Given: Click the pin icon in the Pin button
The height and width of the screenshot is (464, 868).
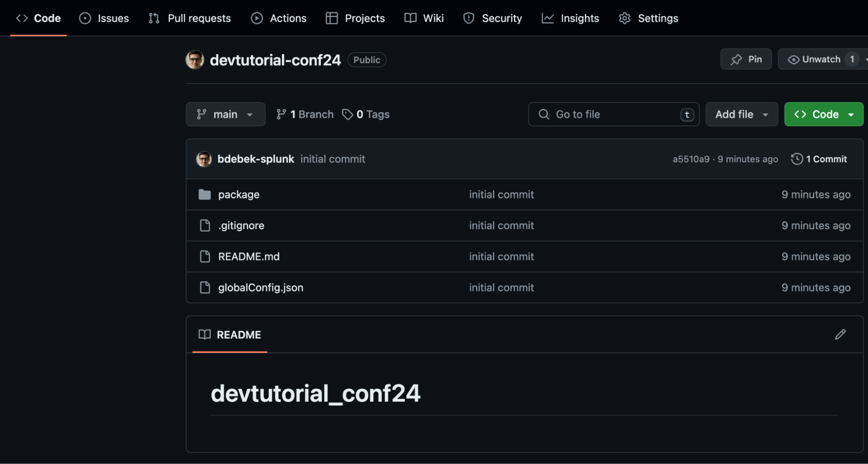Looking at the screenshot, I should pyautogui.click(x=736, y=59).
